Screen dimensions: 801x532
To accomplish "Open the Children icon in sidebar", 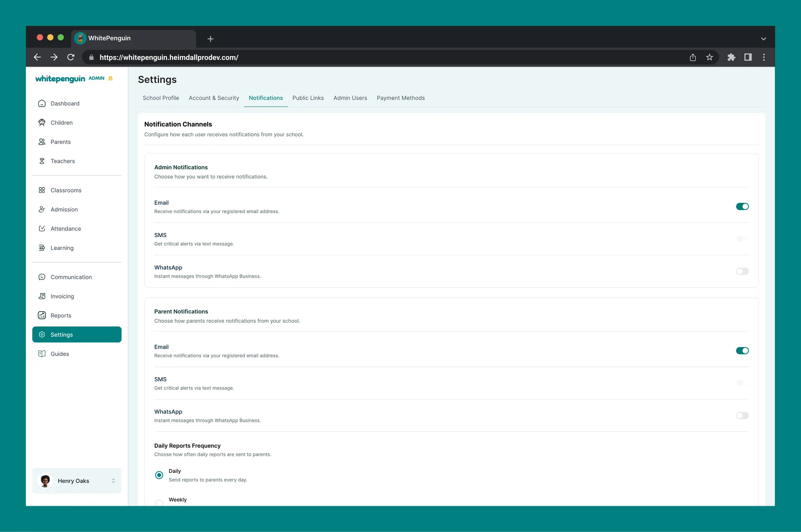I will point(42,123).
